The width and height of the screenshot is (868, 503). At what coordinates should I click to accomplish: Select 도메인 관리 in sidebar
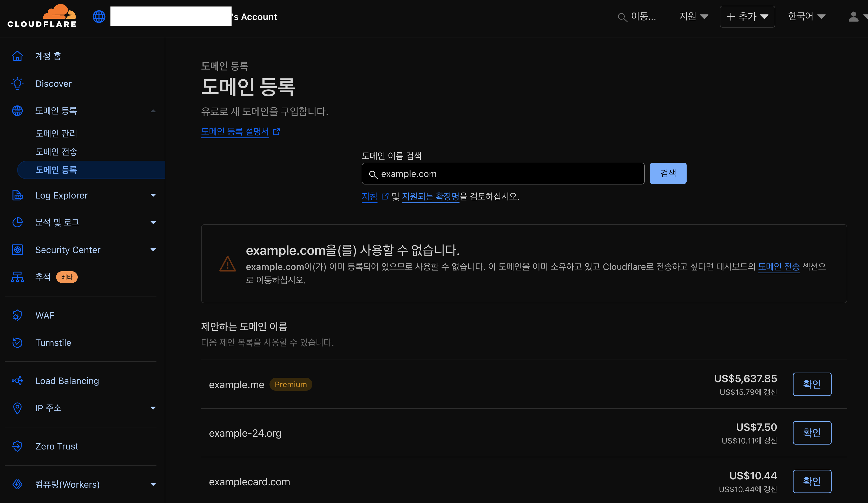(x=56, y=133)
